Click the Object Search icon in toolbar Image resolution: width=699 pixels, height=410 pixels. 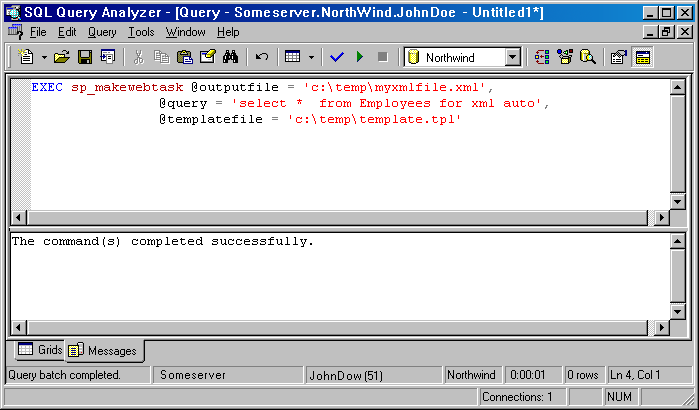click(588, 58)
